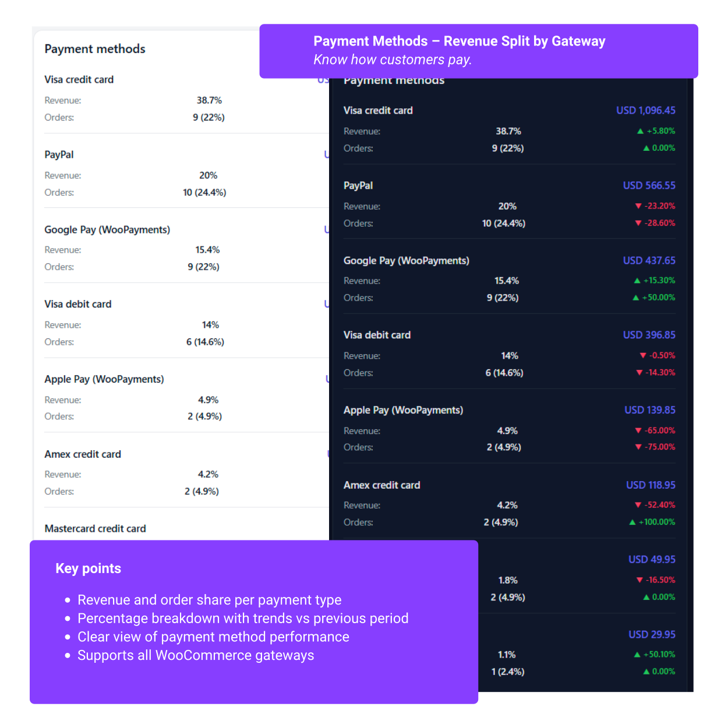Open USD 29.95 amount at the bottom
This screenshot has height=728, width=728.
pos(652,635)
